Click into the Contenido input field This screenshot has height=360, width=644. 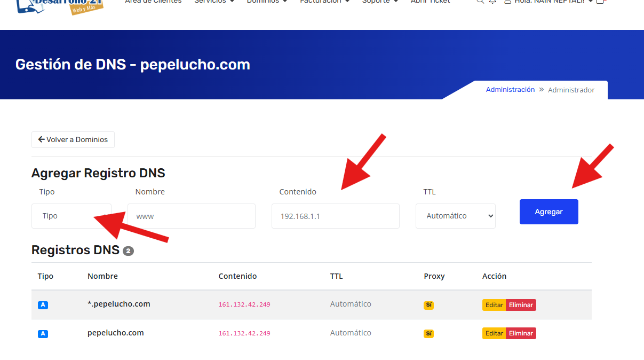(336, 216)
